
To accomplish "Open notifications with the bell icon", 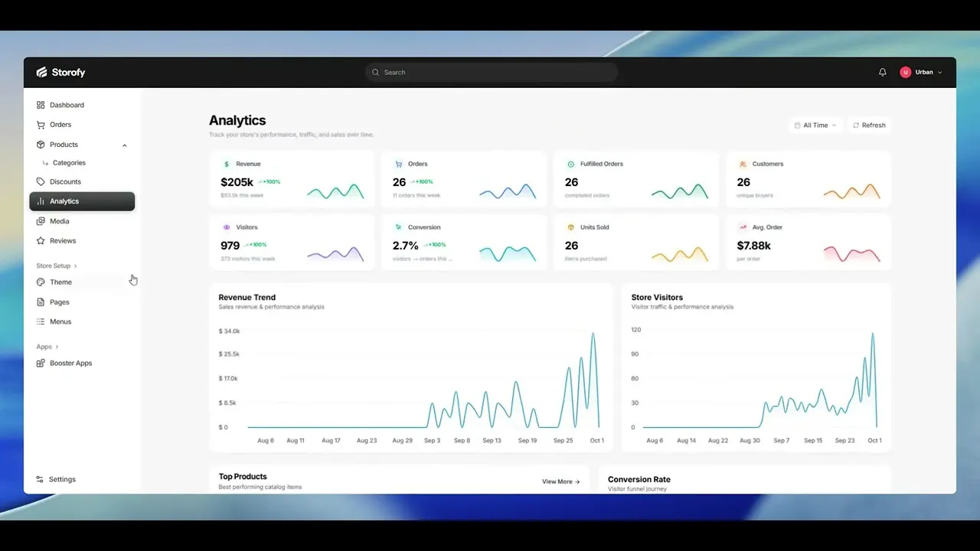I will click(x=883, y=72).
